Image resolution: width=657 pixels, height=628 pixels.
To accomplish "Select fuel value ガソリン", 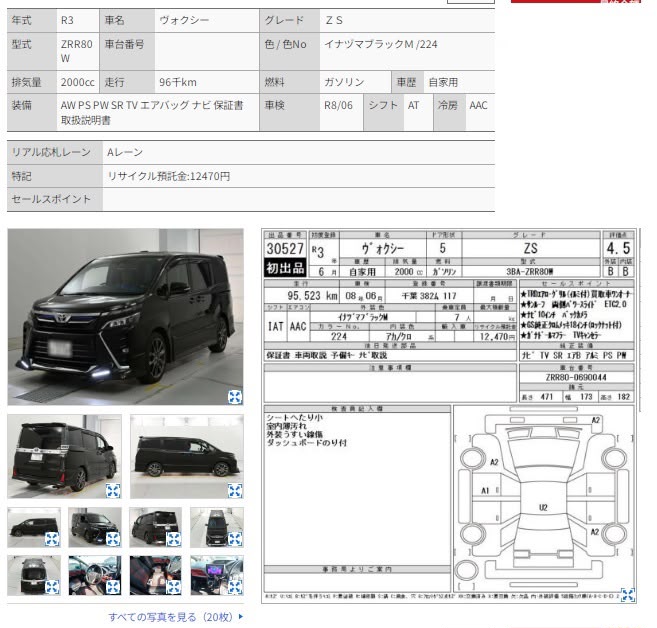I will point(344,82).
